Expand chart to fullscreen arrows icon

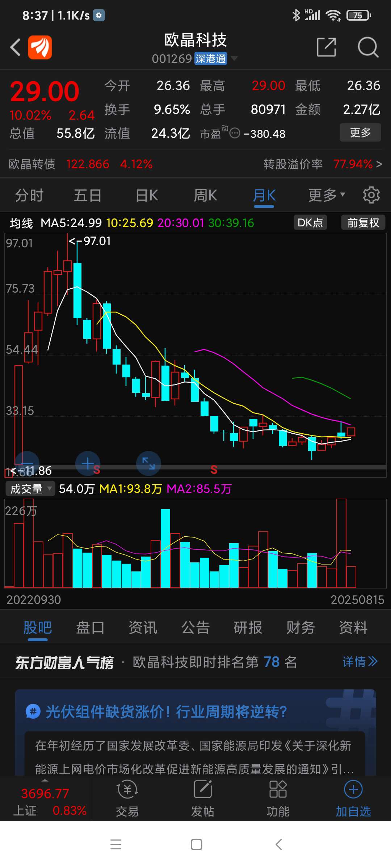click(x=148, y=463)
